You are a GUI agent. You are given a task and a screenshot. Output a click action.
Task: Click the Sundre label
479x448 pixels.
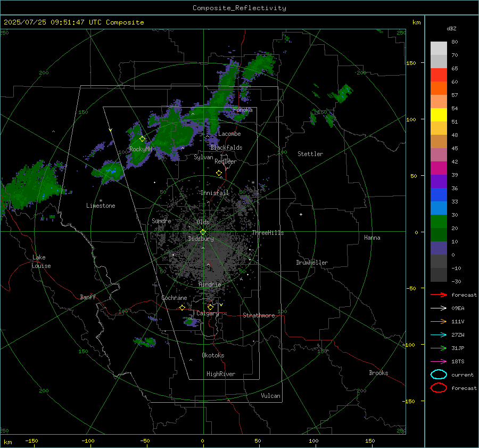(161, 221)
